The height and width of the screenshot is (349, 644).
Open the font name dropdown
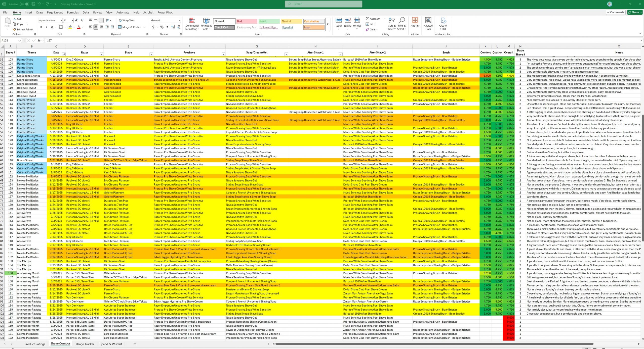click(61, 20)
